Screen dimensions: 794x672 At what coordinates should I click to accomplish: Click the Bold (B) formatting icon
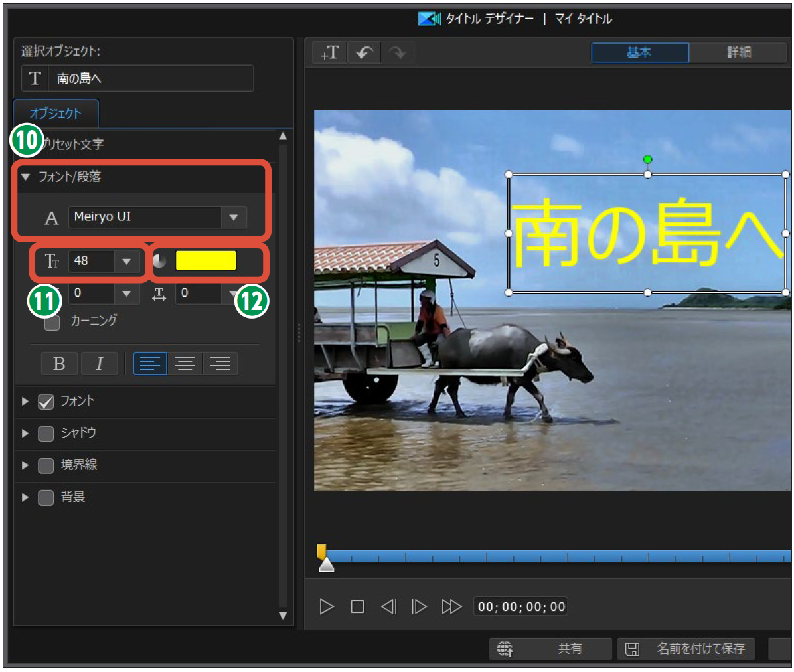[59, 363]
